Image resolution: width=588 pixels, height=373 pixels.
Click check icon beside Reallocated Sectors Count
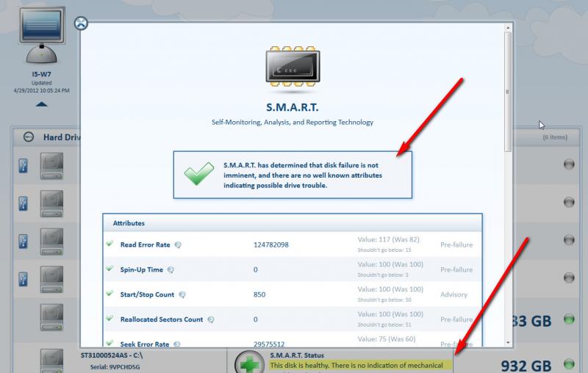110,319
